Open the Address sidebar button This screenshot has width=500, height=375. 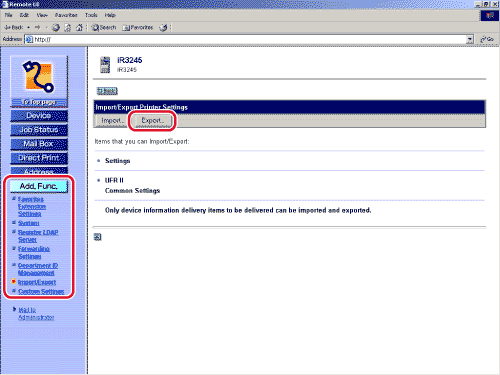click(39, 171)
